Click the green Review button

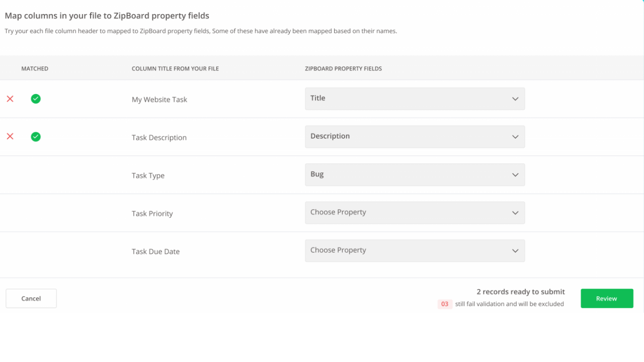607,299
